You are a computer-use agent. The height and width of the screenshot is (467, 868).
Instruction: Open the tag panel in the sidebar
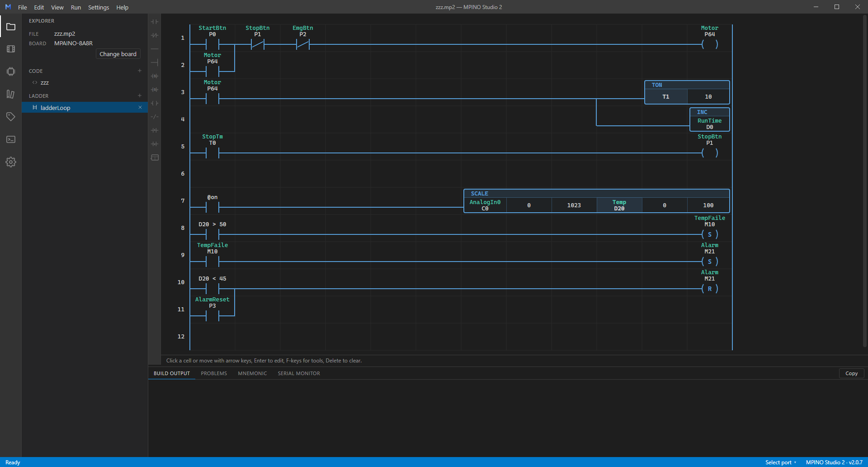coord(11,117)
